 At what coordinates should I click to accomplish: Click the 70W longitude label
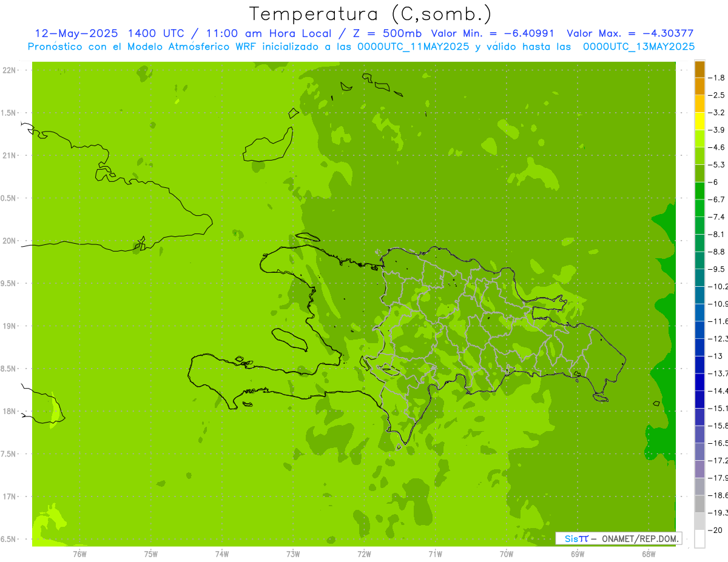pyautogui.click(x=507, y=554)
